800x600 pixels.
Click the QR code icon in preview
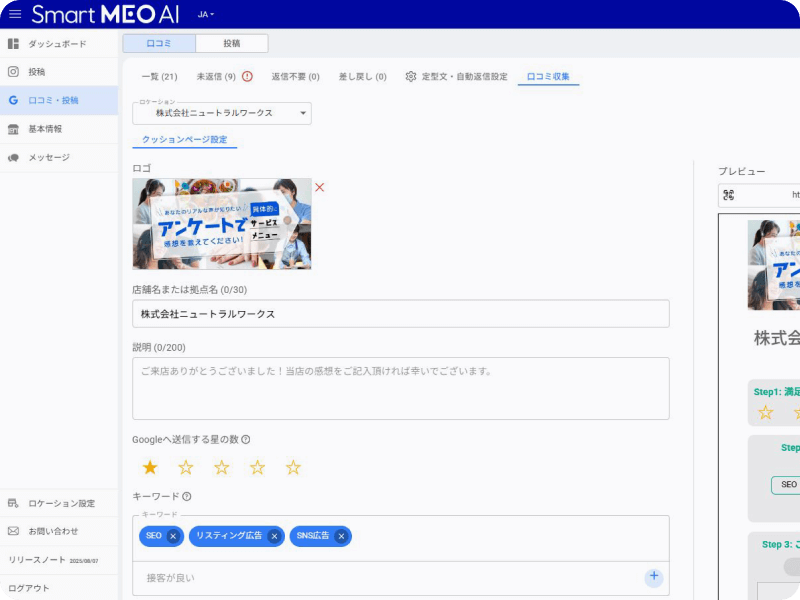click(x=728, y=195)
